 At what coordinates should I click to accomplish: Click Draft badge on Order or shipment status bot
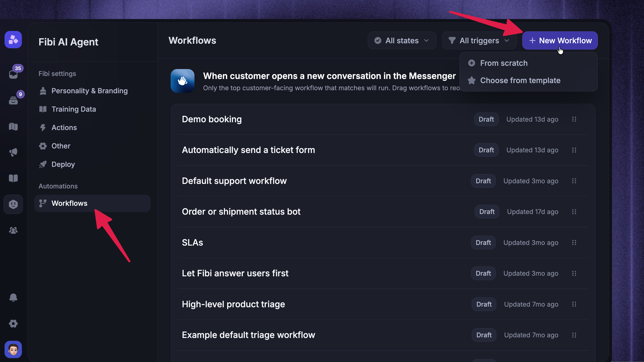(487, 212)
